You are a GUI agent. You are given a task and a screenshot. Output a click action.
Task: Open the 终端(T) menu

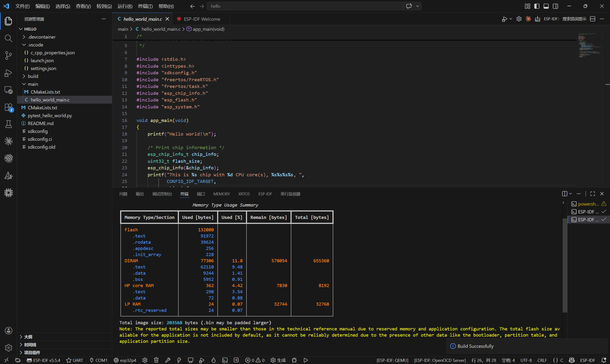(145, 6)
